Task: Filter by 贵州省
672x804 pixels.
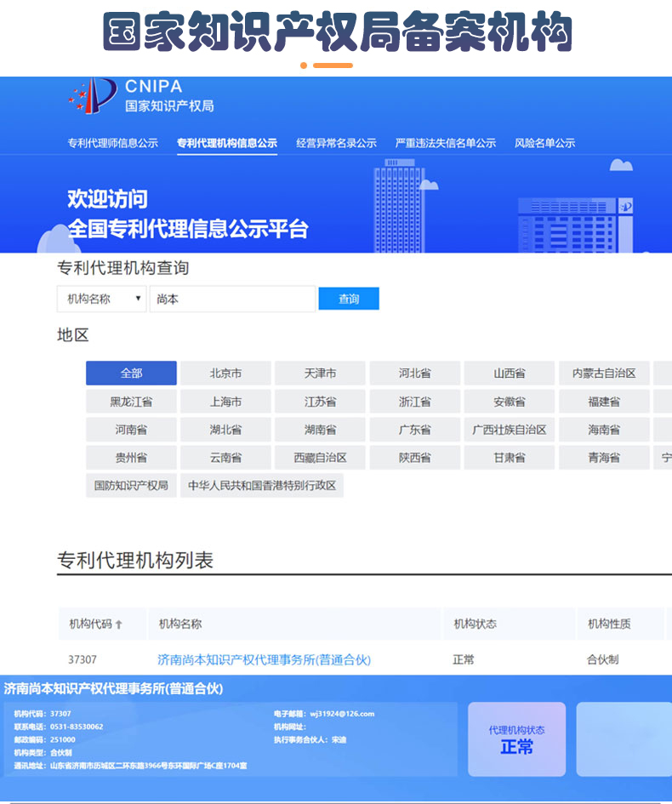Action: 131,458
